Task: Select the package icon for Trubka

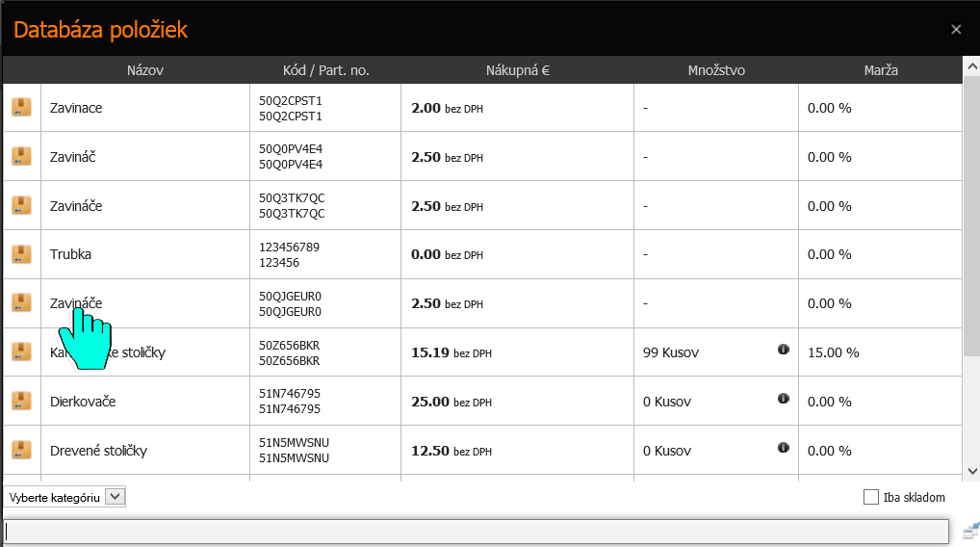Action: coord(21,254)
